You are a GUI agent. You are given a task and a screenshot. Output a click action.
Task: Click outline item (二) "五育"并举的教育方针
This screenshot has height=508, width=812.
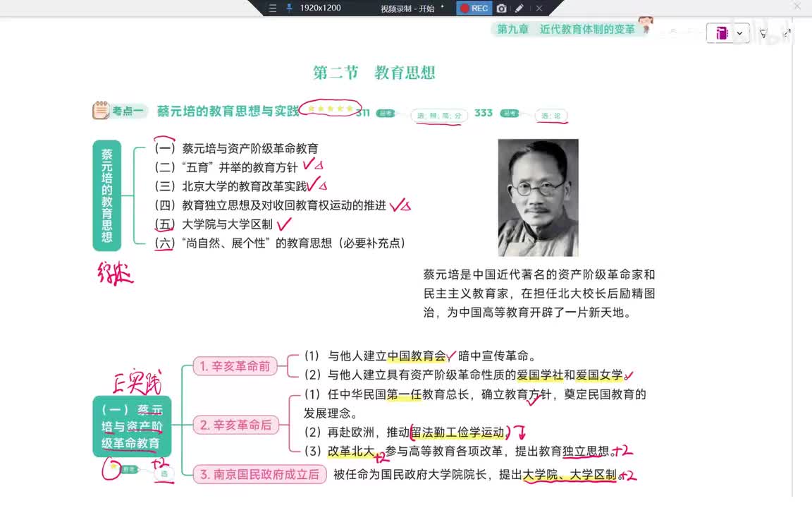pos(226,167)
